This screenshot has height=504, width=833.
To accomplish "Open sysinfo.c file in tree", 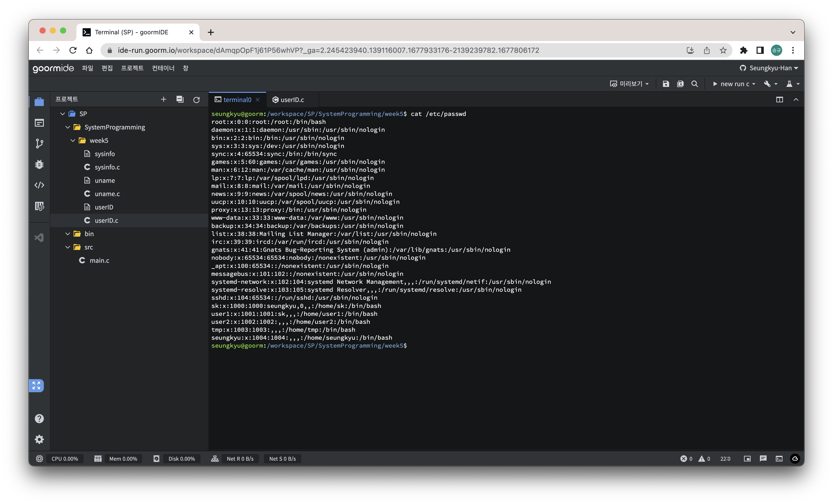I will (107, 167).
